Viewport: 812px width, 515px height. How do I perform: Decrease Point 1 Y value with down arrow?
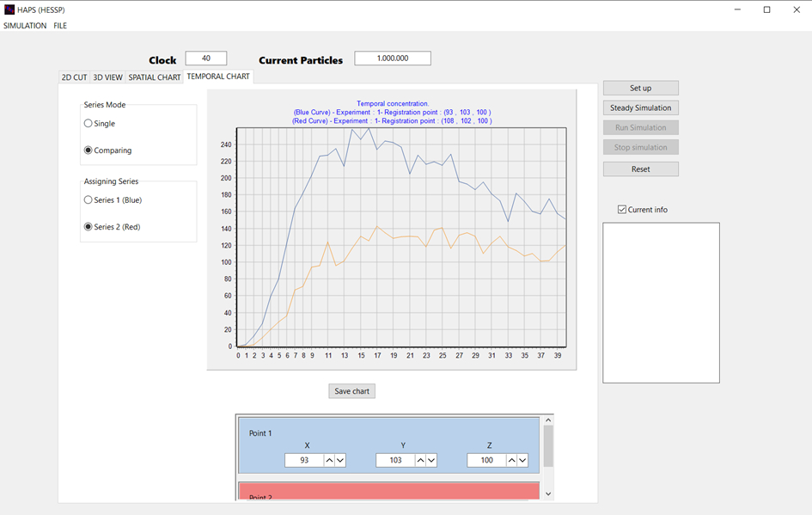[x=431, y=461]
